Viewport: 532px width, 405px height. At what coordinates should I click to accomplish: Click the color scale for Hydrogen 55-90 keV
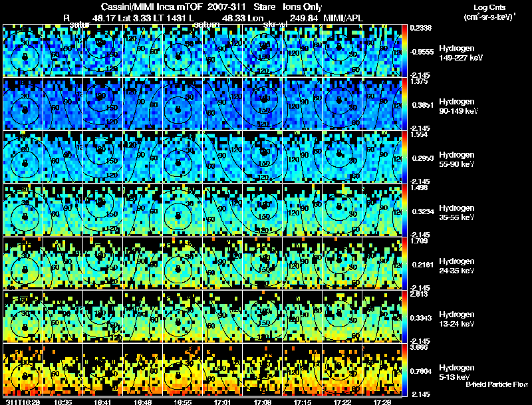pyautogui.click(x=404, y=157)
